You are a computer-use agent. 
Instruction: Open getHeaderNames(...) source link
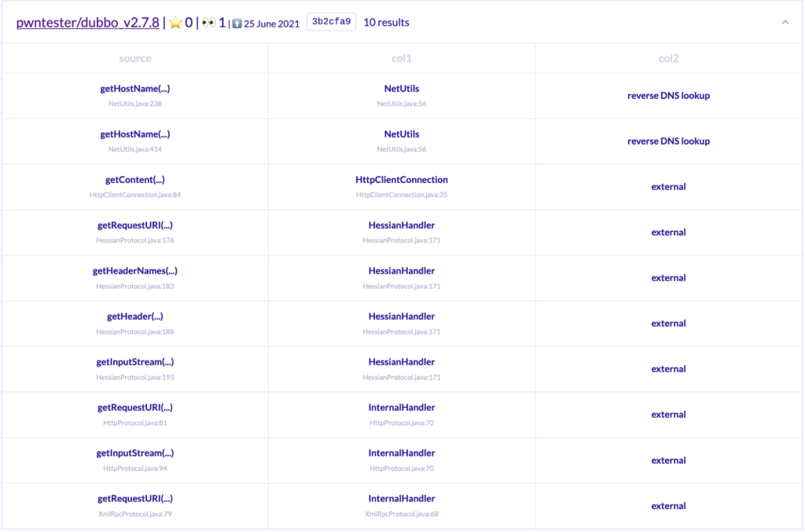point(134,271)
